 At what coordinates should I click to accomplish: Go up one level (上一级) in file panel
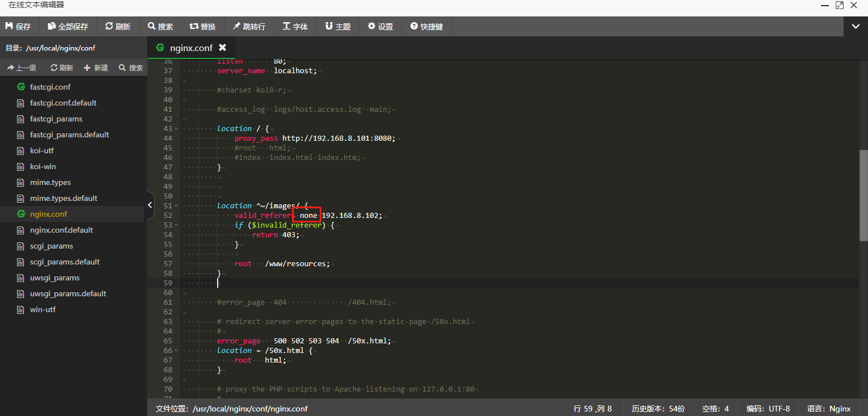(x=22, y=68)
